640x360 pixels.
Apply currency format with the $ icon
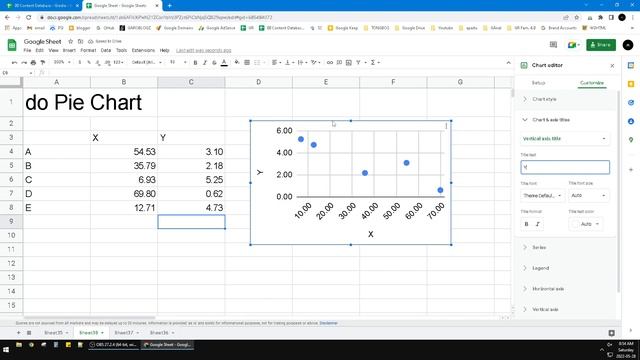tap(80, 62)
